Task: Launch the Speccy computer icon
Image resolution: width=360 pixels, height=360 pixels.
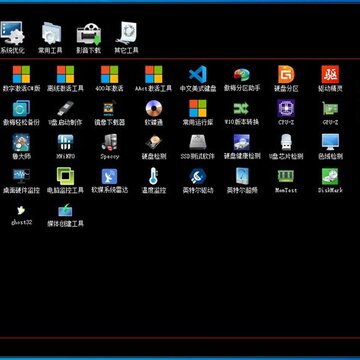Action: (109, 147)
